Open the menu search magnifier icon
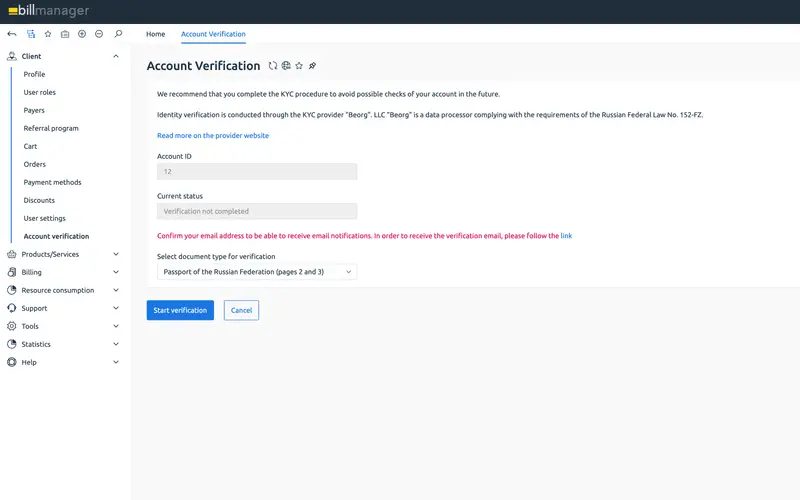 pyautogui.click(x=118, y=34)
